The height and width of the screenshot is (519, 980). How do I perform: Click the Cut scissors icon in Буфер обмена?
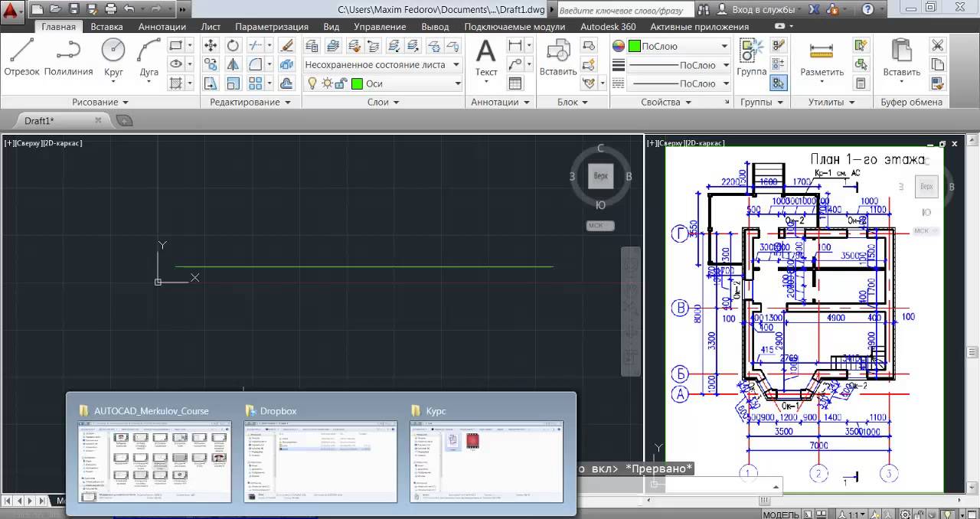[937, 46]
